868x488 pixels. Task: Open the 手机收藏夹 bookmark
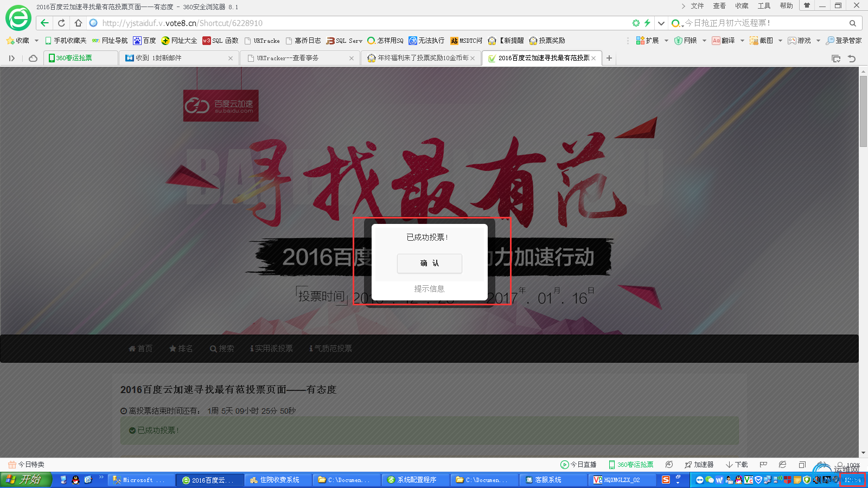click(66, 41)
